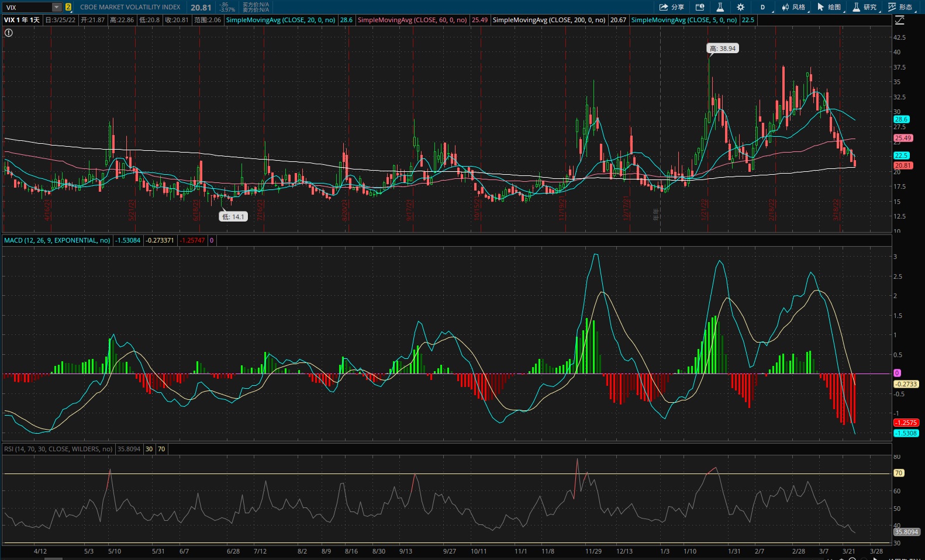Click the info exclamation icon on chart
This screenshot has width=925, height=560.
tap(8, 33)
